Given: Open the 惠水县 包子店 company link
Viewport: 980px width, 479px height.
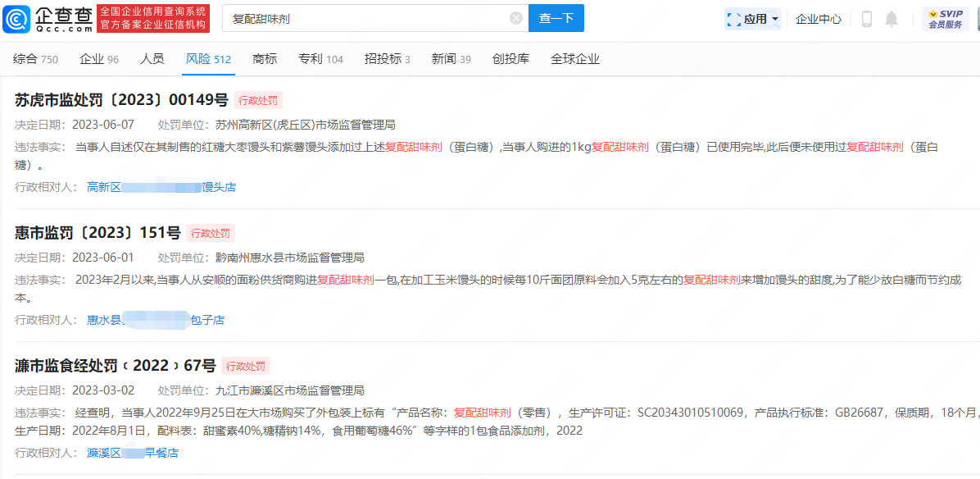Looking at the screenshot, I should [x=156, y=320].
